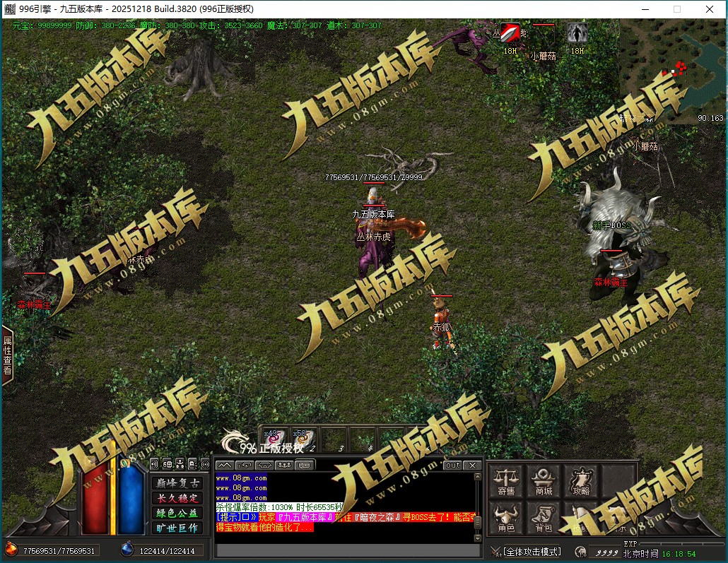
Task: Open the 背包 backpack icon
Action: point(544,518)
